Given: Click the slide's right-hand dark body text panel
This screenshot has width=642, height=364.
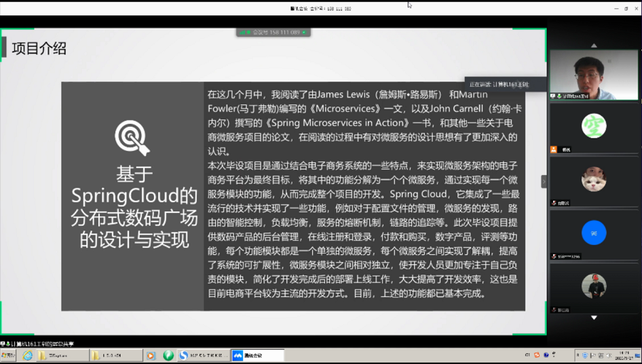Looking at the screenshot, I should click(x=364, y=197).
